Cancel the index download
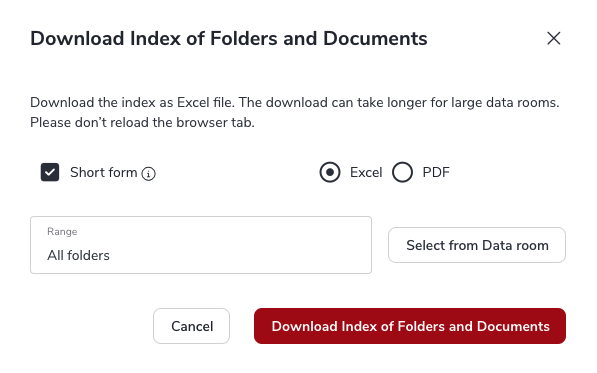The image size is (597, 373). click(192, 326)
